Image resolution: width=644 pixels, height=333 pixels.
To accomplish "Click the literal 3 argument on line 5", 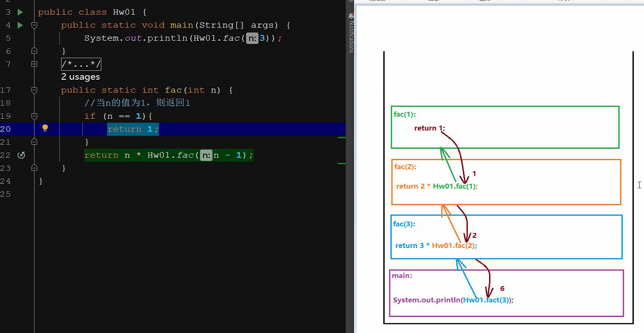I will [x=262, y=38].
